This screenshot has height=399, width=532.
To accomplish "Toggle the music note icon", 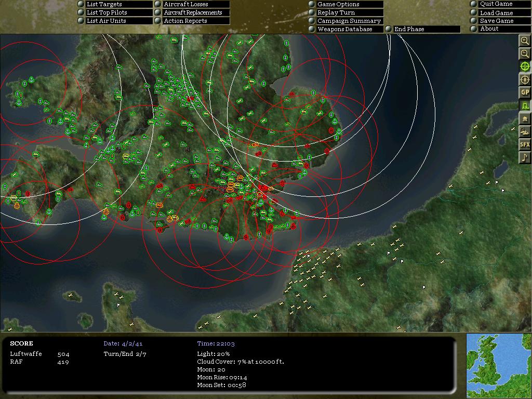I will [x=525, y=156].
